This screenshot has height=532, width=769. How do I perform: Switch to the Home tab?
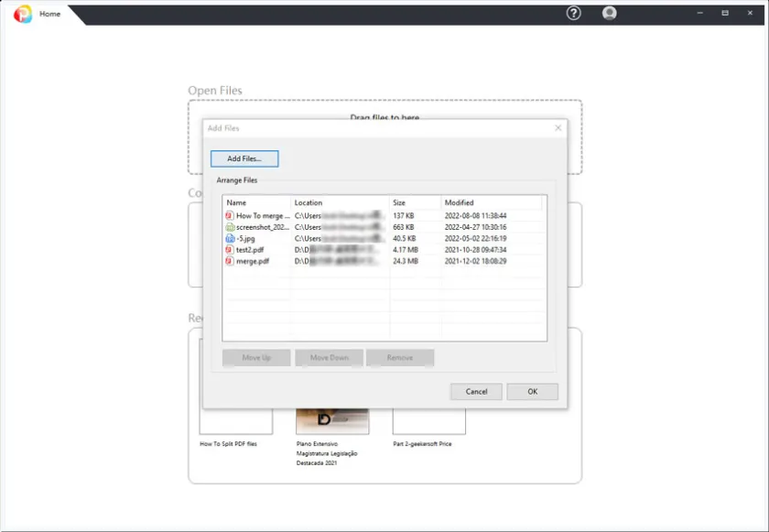[x=50, y=14]
